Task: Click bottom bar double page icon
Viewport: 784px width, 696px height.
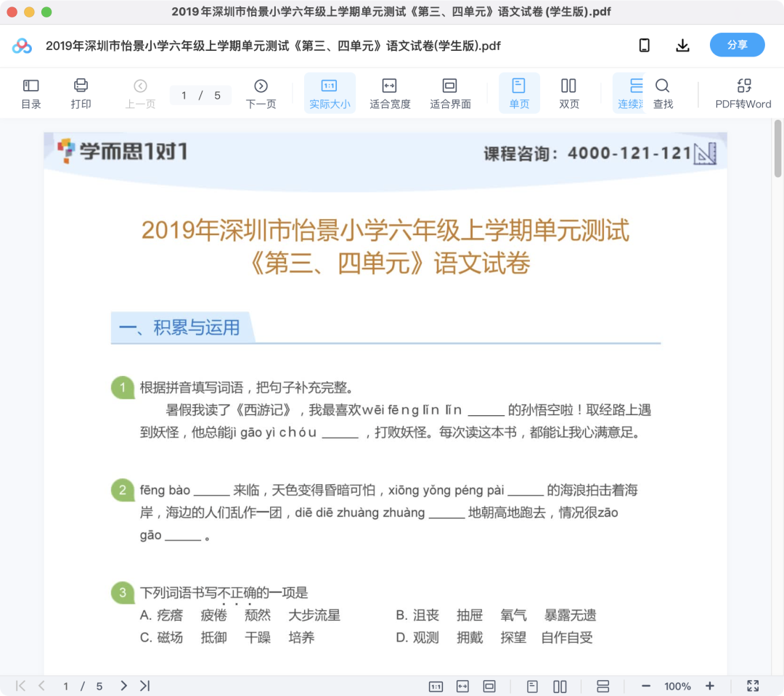Action: pos(560,687)
